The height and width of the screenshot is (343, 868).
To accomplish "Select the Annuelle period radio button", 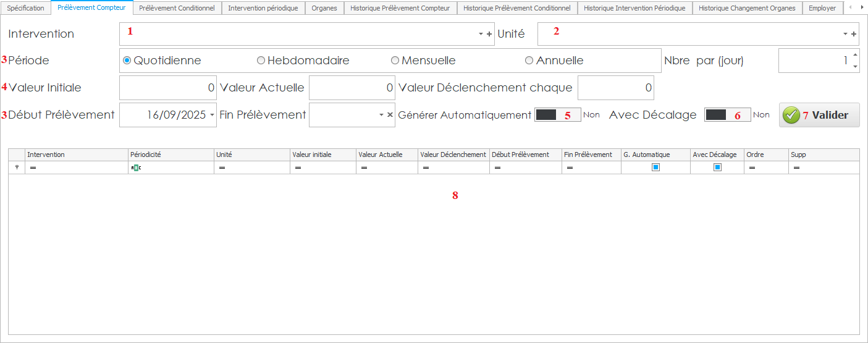I will pos(529,61).
